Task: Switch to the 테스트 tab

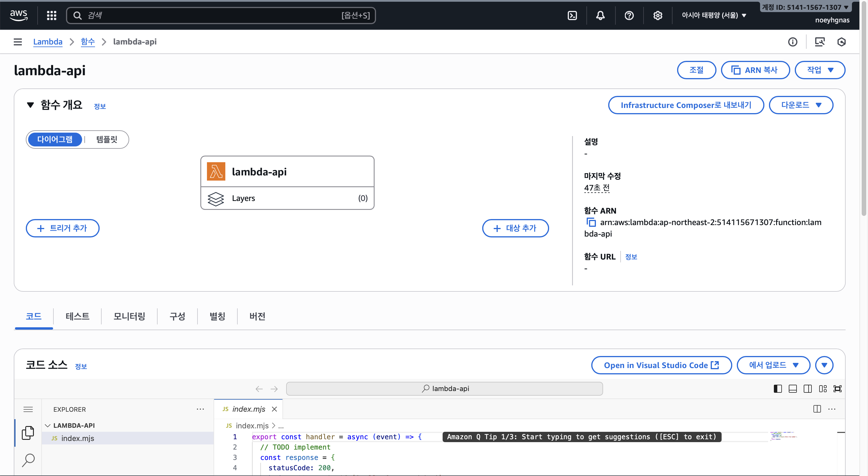Action: 77,316
